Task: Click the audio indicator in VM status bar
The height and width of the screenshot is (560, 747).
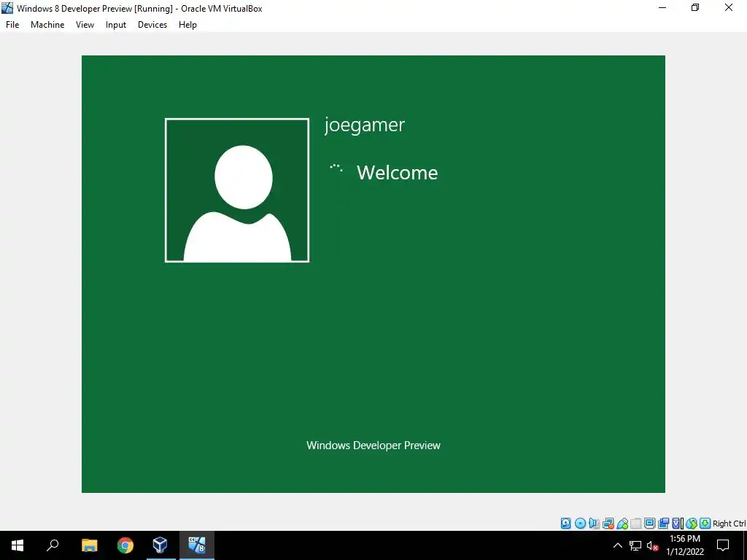Action: (594, 524)
